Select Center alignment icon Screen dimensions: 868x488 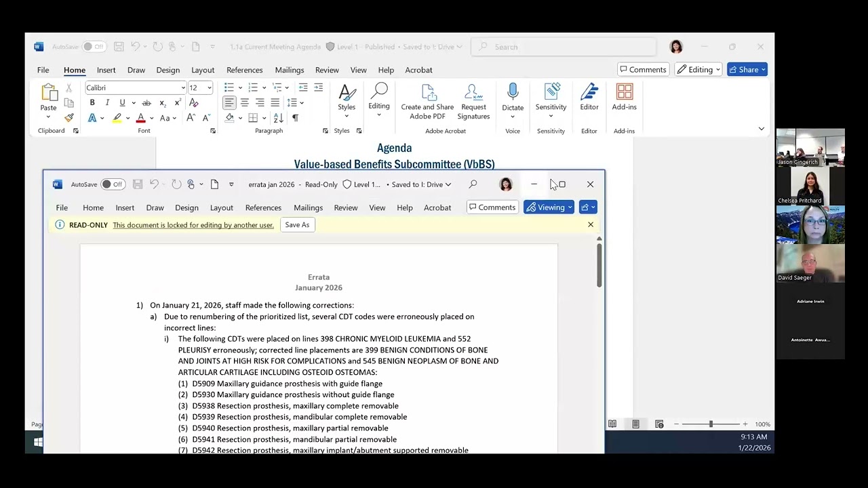245,103
